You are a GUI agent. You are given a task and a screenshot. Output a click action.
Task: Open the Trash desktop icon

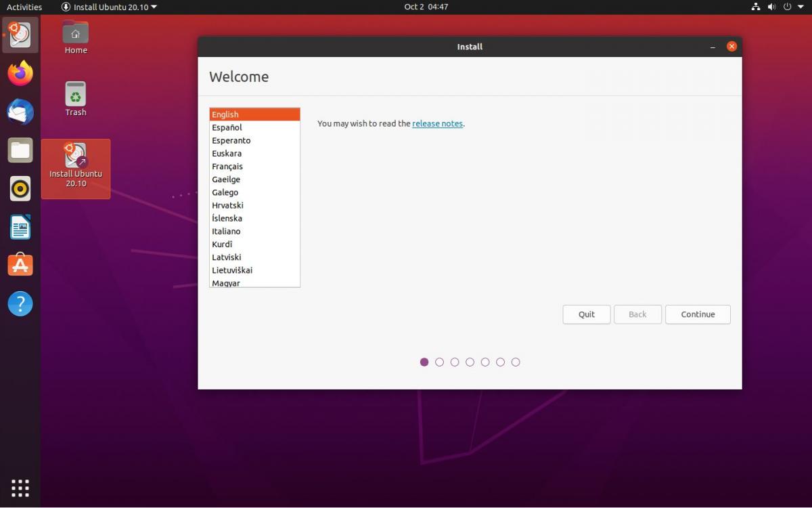[76, 98]
